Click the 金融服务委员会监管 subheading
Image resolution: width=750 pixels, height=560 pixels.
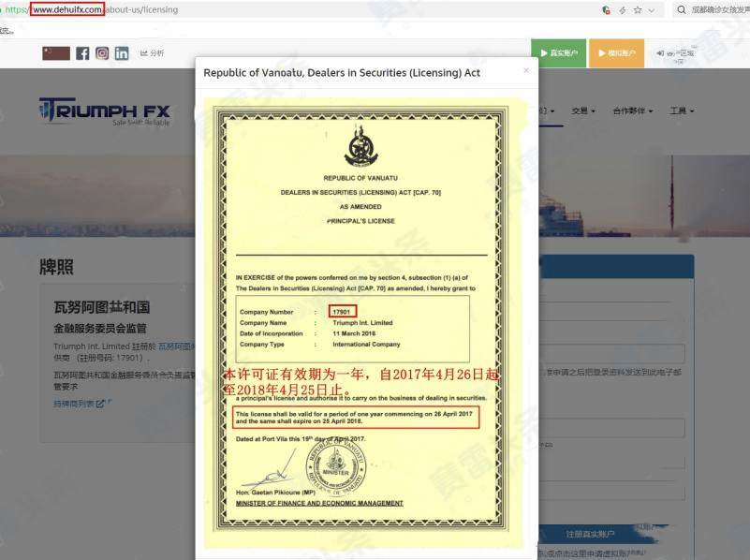click(x=100, y=329)
